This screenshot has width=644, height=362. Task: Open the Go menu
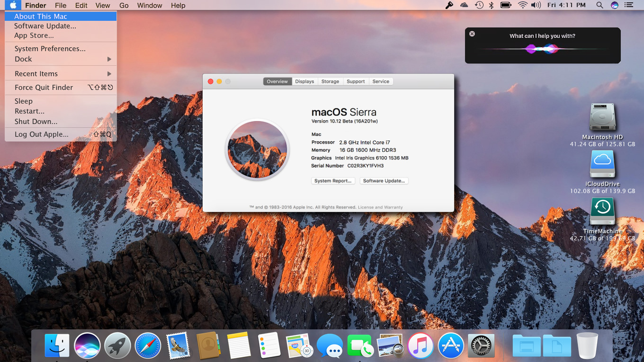tap(124, 5)
